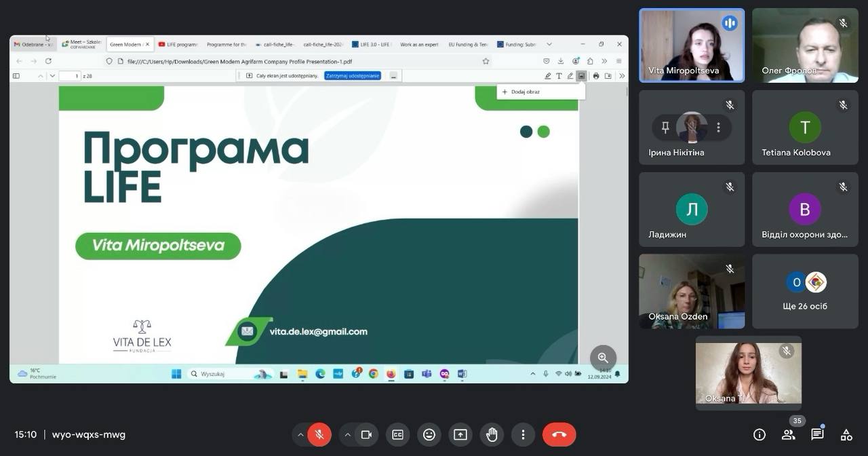Raise your hand in the meeting
This screenshot has width=868, height=456.
(492, 434)
